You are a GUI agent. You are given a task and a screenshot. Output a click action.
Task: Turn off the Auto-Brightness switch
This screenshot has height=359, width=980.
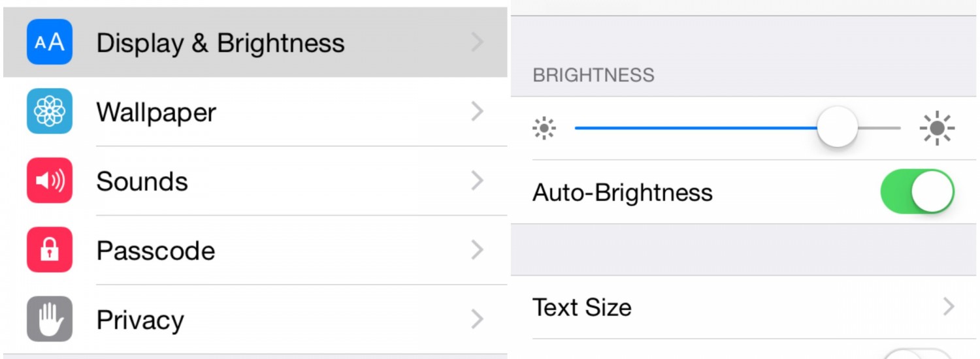pos(917,192)
